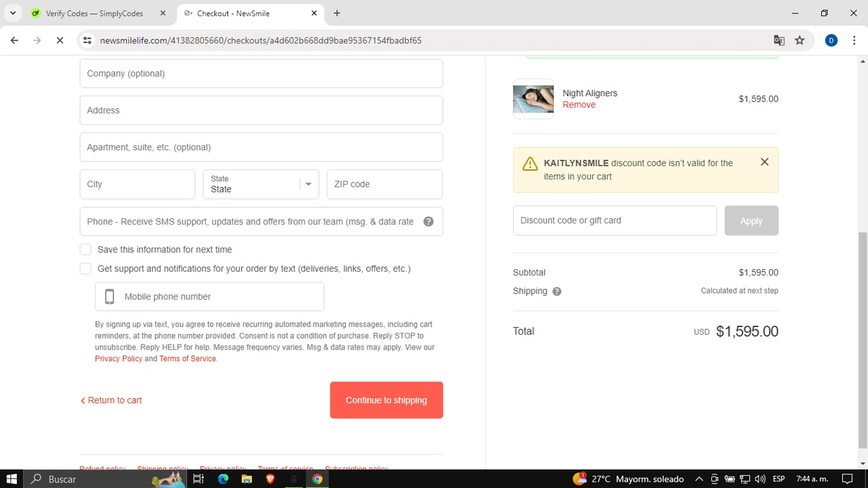Screen dimensions: 868x488
Task: Switch the ESP input language indicator
Action: (779, 479)
